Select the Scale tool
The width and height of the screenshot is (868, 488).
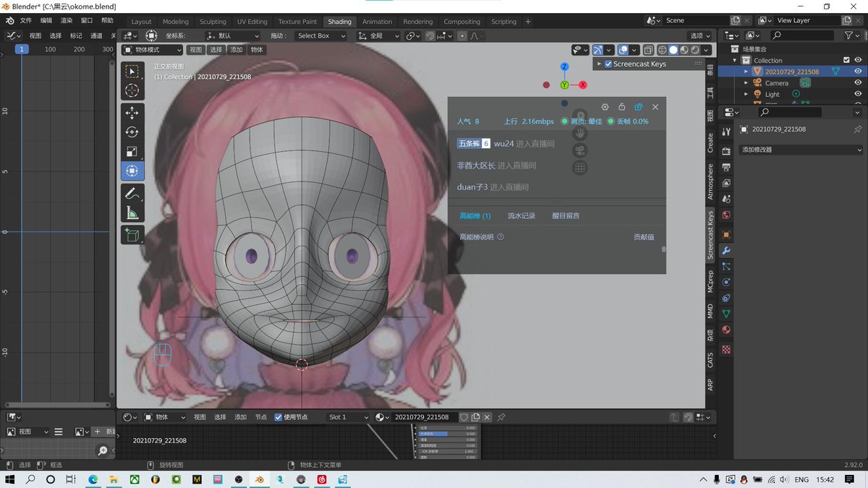(x=132, y=151)
